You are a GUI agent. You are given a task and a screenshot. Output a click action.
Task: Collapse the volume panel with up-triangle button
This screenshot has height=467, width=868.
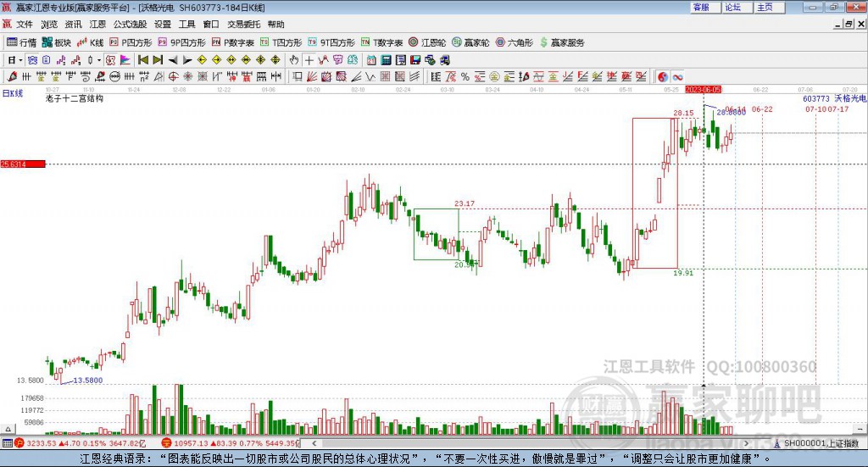pyautogui.click(x=8, y=429)
